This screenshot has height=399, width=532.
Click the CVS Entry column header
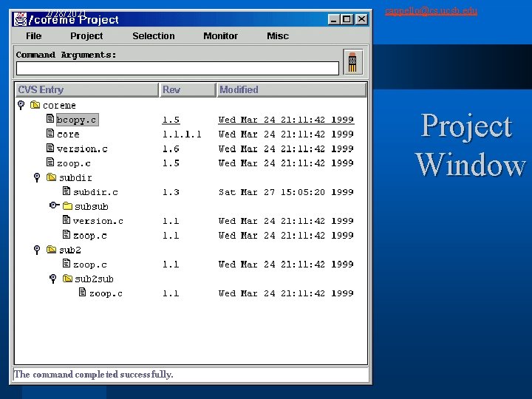pyautogui.click(x=87, y=90)
